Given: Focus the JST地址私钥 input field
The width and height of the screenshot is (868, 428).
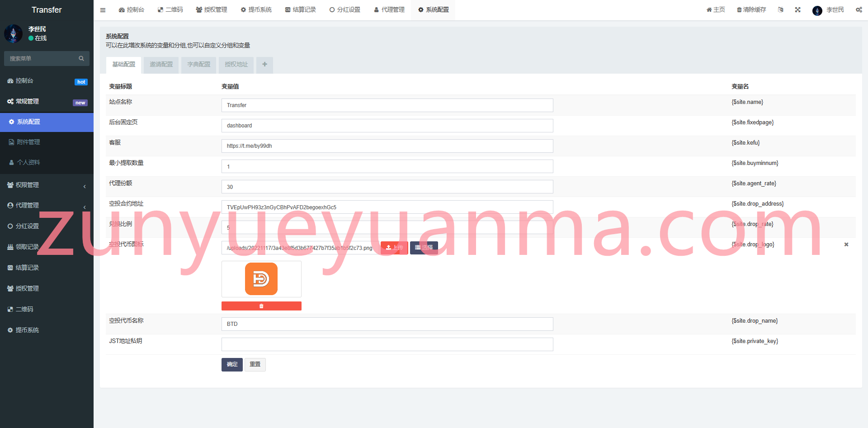Looking at the screenshot, I should 387,344.
